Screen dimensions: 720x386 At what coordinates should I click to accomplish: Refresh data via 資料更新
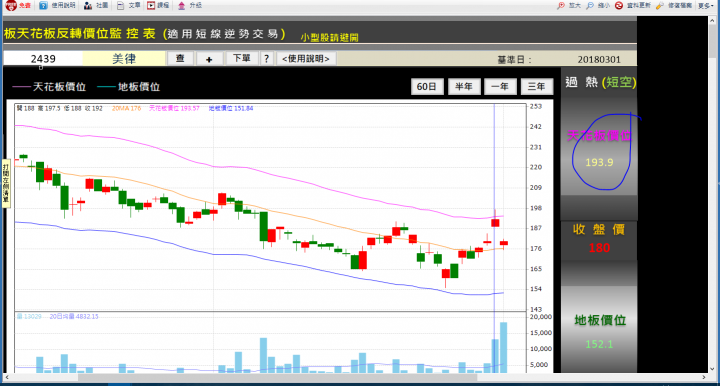633,6
